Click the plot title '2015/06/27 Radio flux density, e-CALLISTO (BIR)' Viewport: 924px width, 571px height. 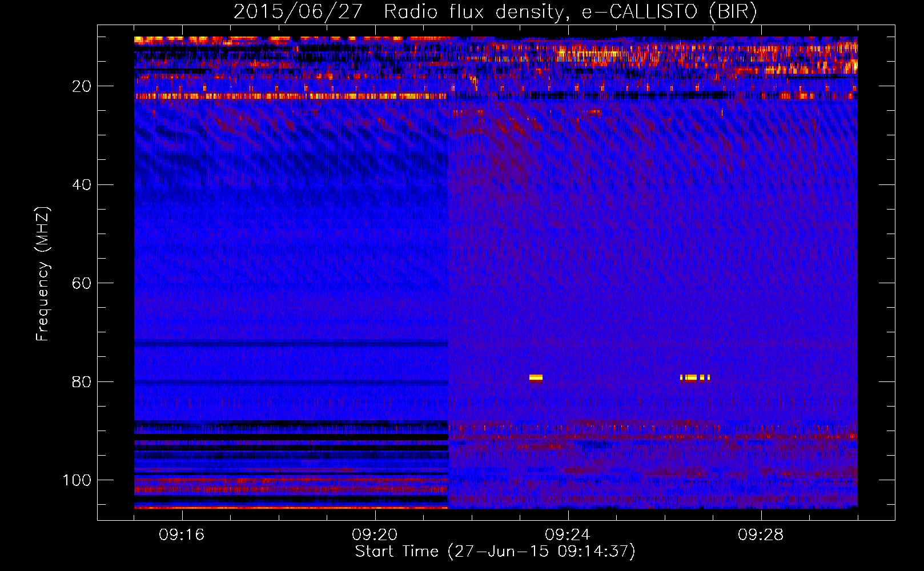[495, 11]
